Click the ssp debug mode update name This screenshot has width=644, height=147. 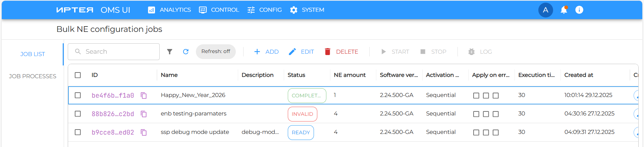(x=195, y=132)
